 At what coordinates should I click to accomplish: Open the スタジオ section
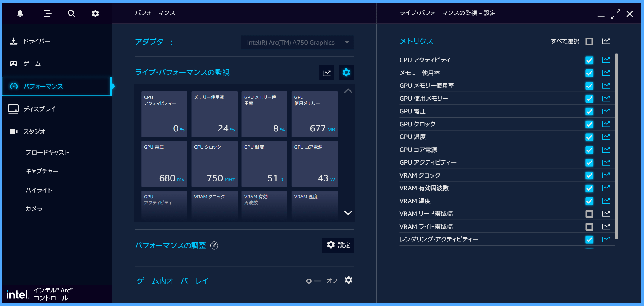(x=57, y=131)
